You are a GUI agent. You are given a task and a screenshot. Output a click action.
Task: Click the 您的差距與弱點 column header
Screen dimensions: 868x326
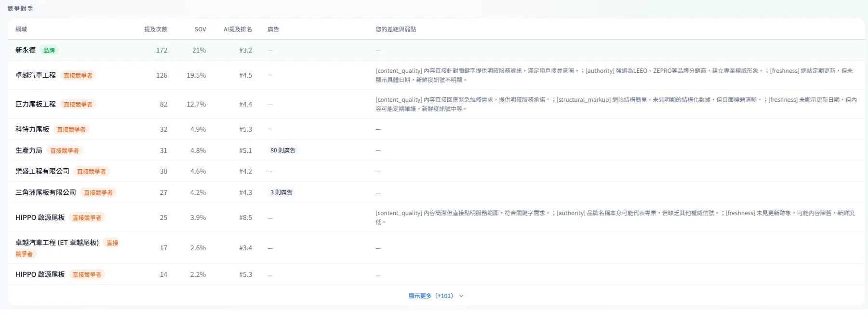[396, 29]
